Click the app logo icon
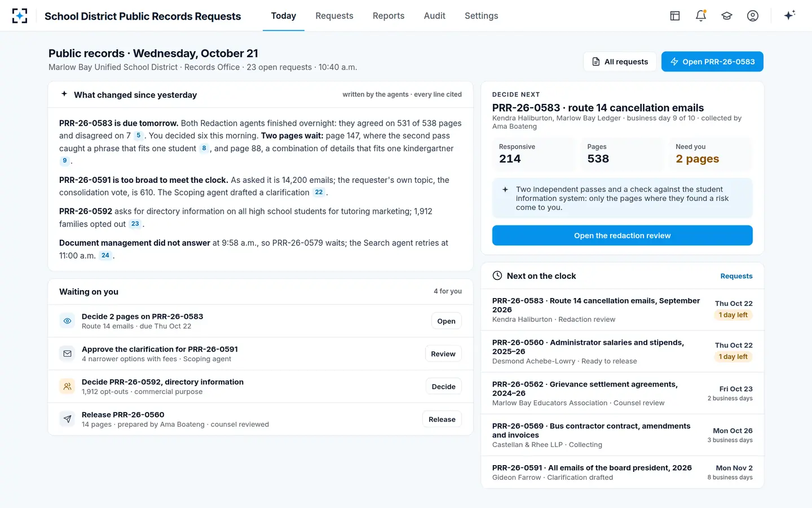This screenshot has width=812, height=508. pos(20,16)
